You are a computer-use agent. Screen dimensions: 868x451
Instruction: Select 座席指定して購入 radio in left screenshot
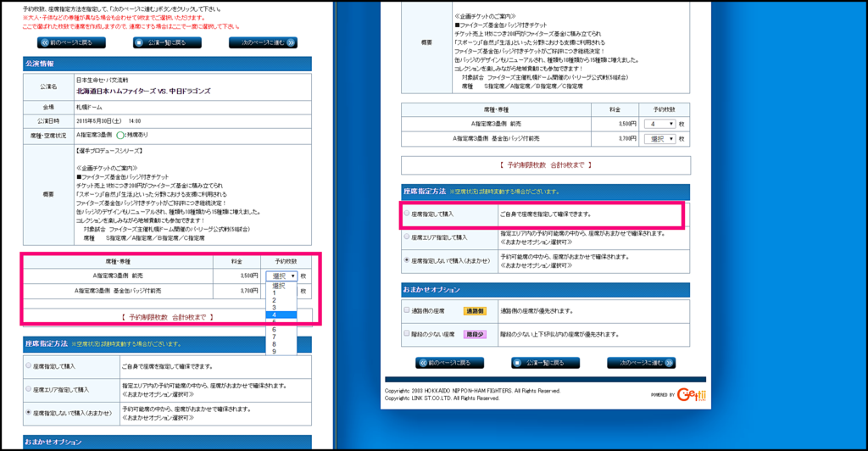click(x=28, y=365)
